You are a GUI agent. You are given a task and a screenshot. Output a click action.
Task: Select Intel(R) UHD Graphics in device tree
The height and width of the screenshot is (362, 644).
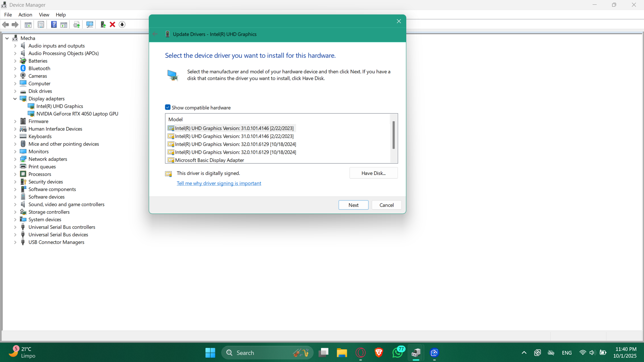pos(60,106)
